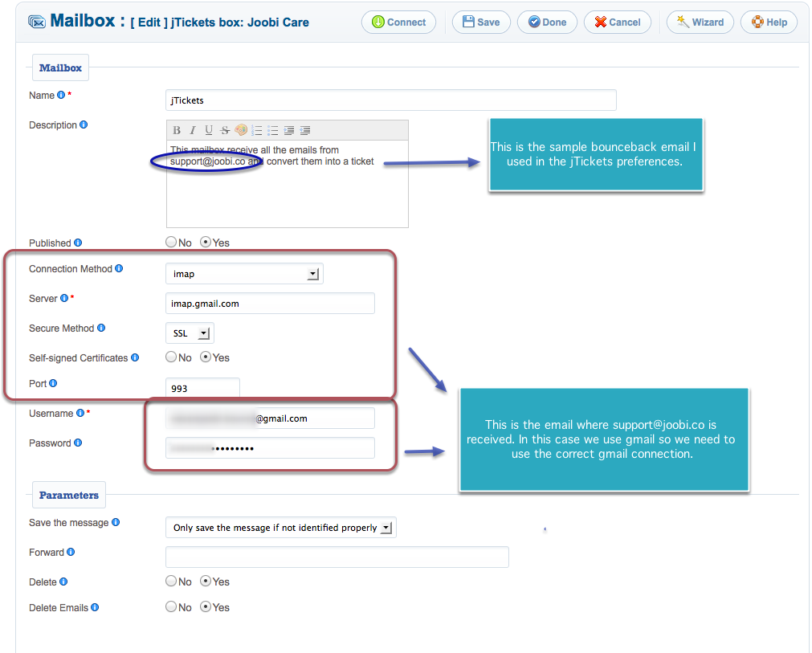This screenshot has width=812, height=653.
Task: Expand the Secure Method SSL dropdown
Action: [190, 333]
